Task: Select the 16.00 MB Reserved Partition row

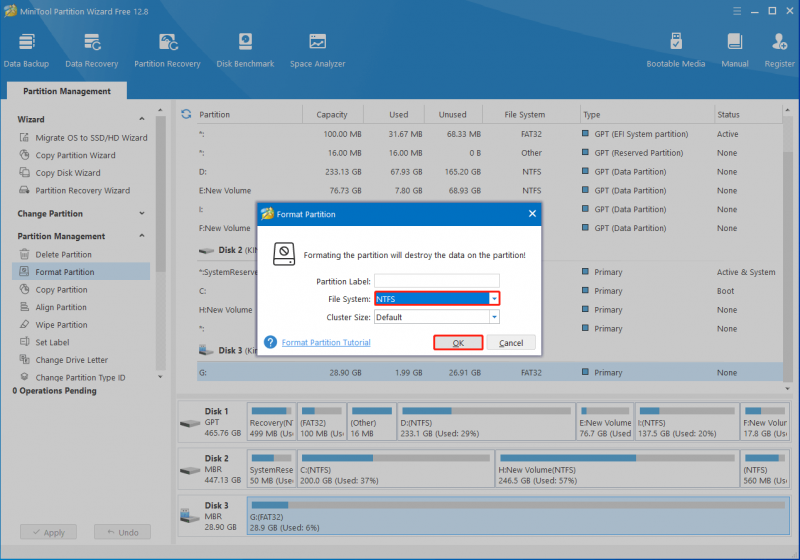Action: pyautogui.click(x=490, y=153)
